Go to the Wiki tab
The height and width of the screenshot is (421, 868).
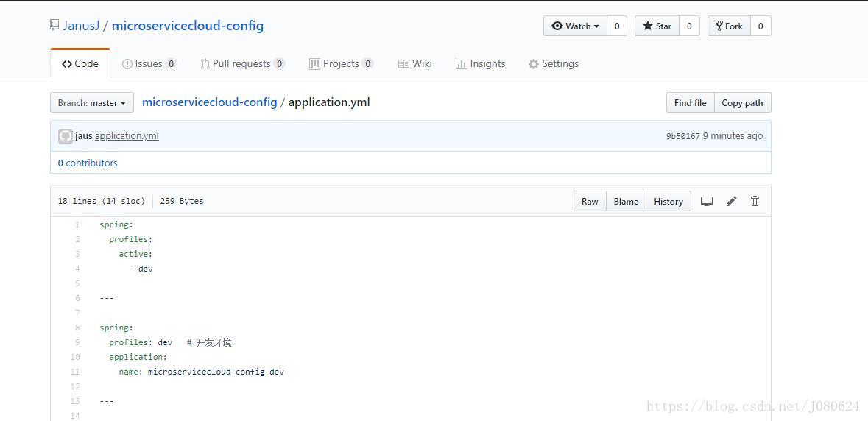415,63
